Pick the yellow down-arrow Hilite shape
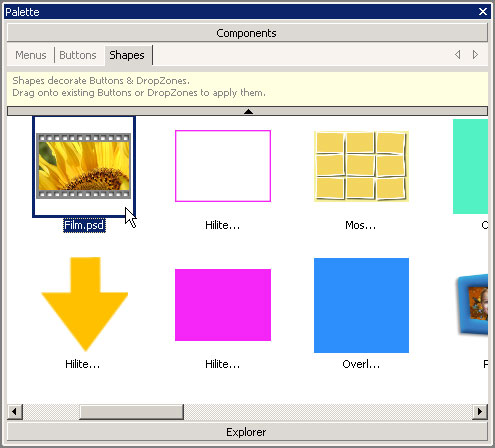Image resolution: width=495 pixels, height=448 pixels. pyautogui.click(x=85, y=304)
